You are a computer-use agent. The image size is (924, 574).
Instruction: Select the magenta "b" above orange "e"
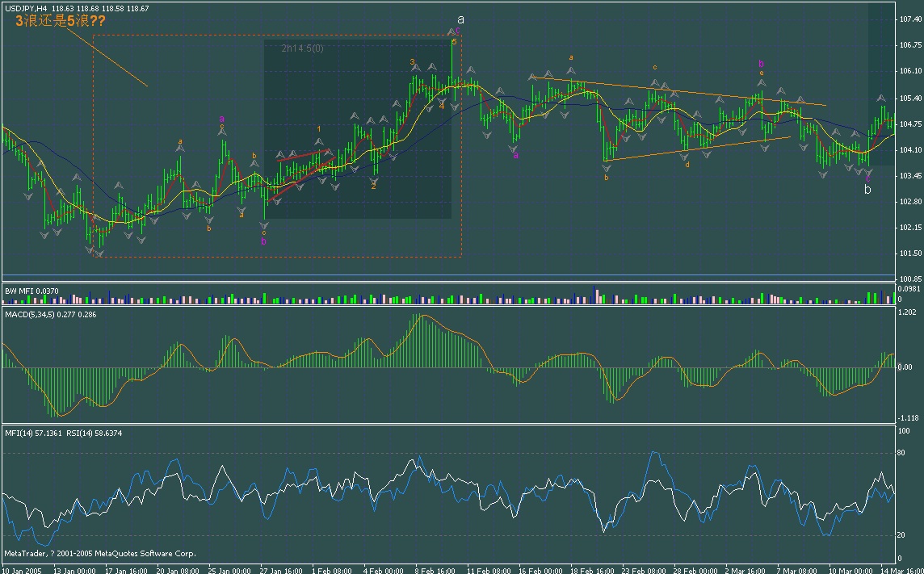click(x=761, y=62)
